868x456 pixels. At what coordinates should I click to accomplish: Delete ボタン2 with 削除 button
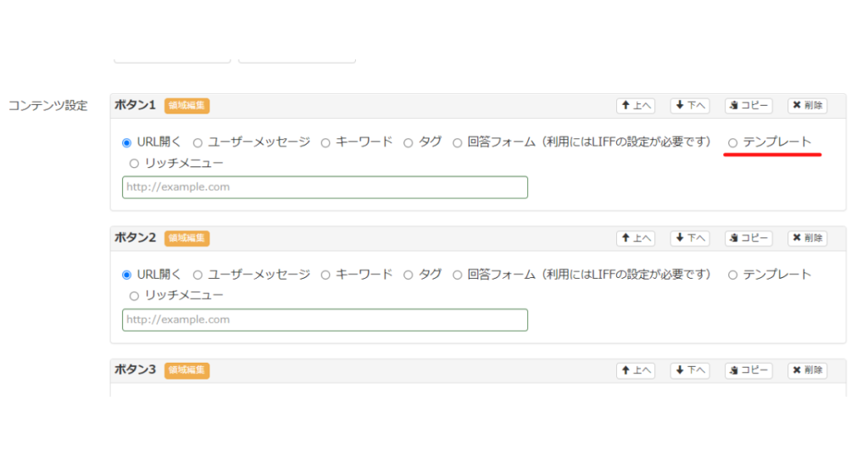tap(807, 238)
